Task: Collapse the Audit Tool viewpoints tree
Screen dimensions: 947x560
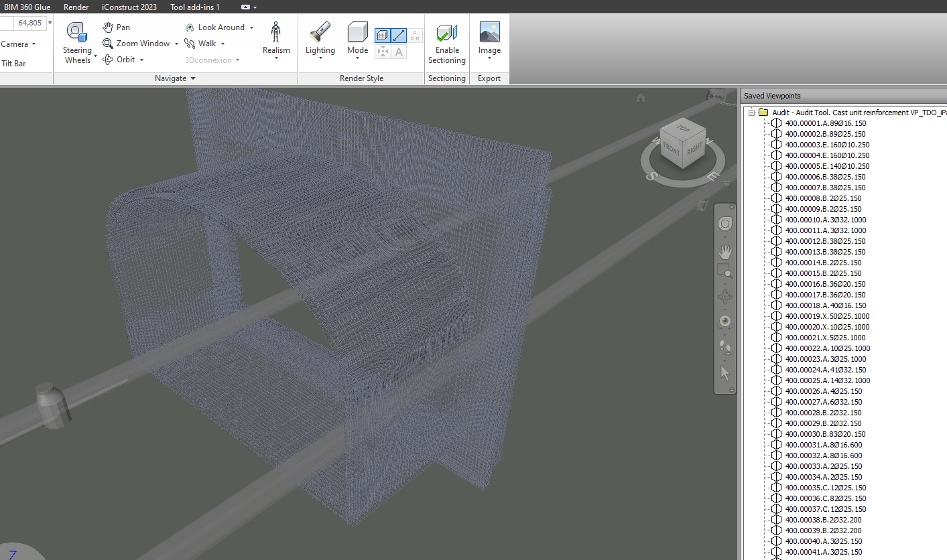Action: click(752, 112)
